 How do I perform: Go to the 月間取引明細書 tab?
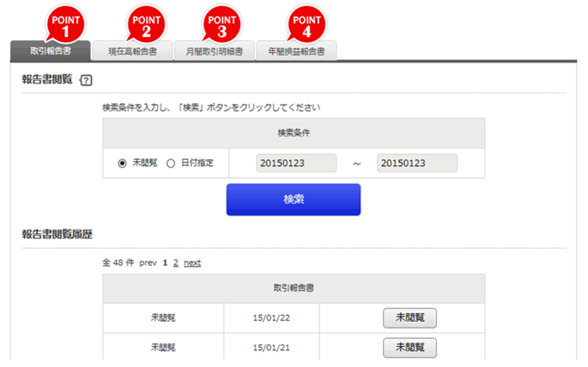click(214, 52)
